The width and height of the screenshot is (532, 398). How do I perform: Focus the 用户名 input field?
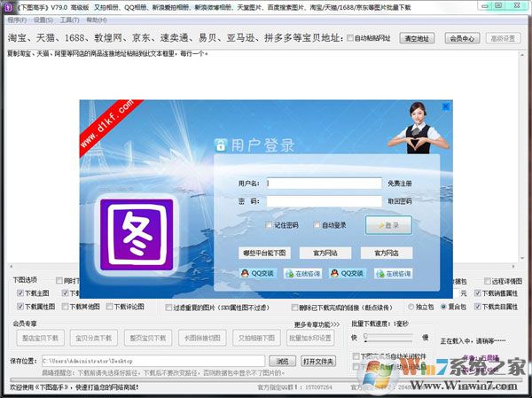(x=324, y=183)
